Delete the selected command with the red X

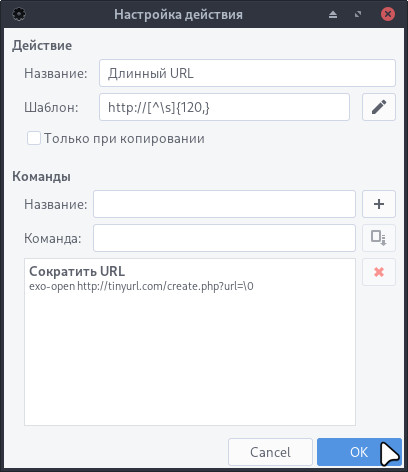pos(379,272)
